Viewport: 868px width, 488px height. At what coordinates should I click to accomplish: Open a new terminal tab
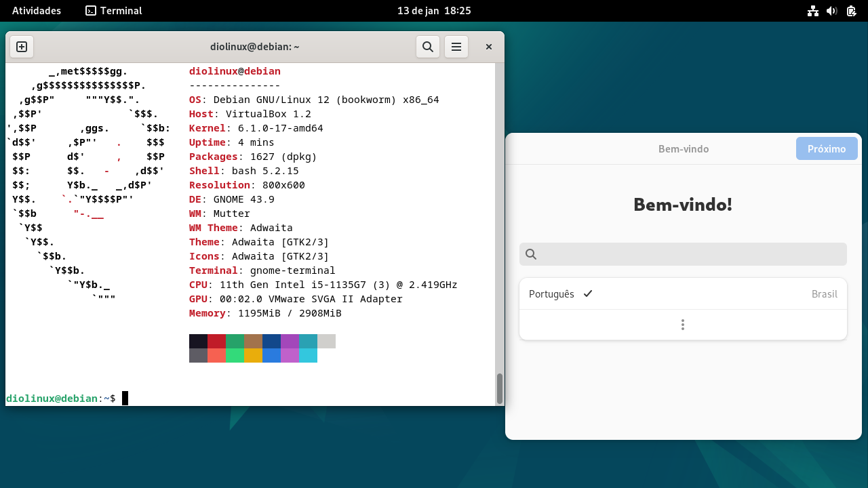pos(21,47)
